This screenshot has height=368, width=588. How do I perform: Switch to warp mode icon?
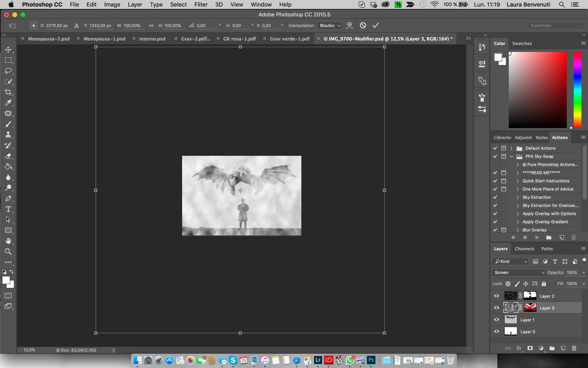click(349, 25)
